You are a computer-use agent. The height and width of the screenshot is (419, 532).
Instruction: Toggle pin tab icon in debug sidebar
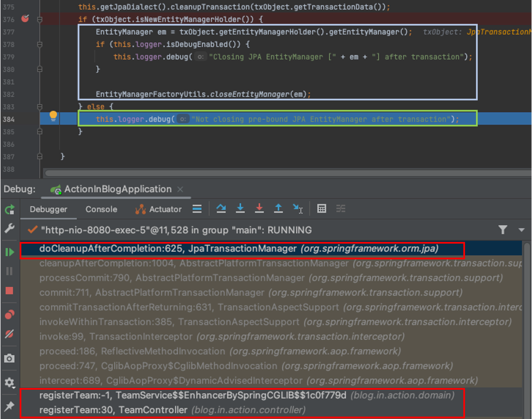click(10, 406)
